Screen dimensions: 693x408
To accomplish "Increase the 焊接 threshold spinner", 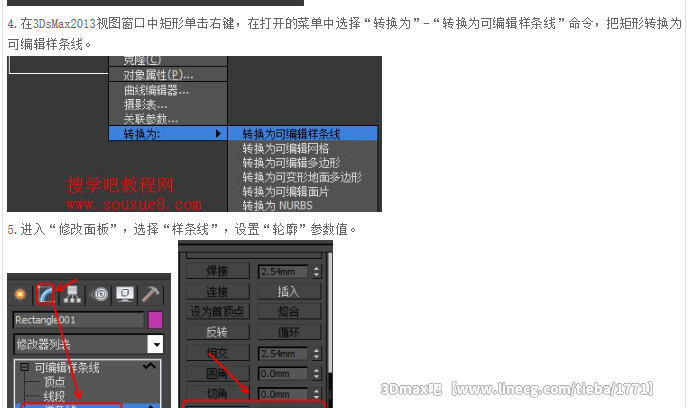I will (316, 268).
